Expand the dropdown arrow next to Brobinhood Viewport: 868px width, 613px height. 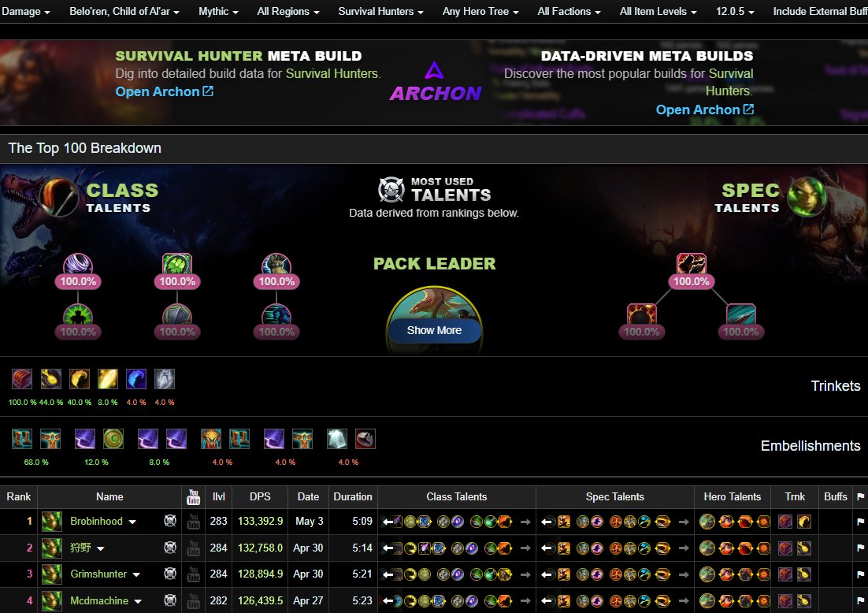132,522
